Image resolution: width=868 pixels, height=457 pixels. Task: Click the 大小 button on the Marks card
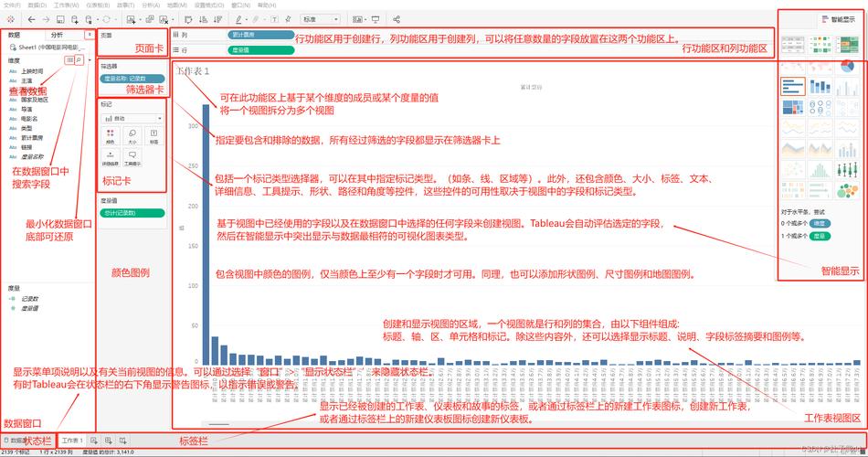[132, 135]
